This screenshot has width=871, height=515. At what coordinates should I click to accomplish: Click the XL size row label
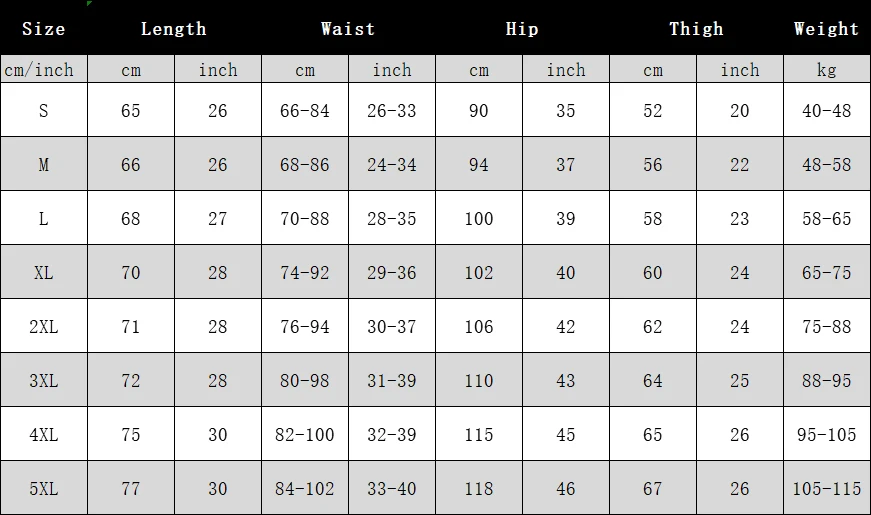(43, 272)
